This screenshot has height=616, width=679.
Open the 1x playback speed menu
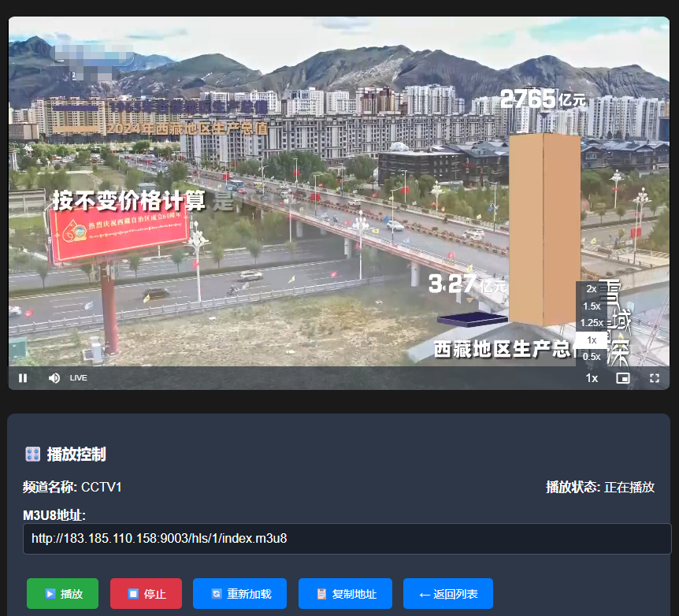click(592, 378)
